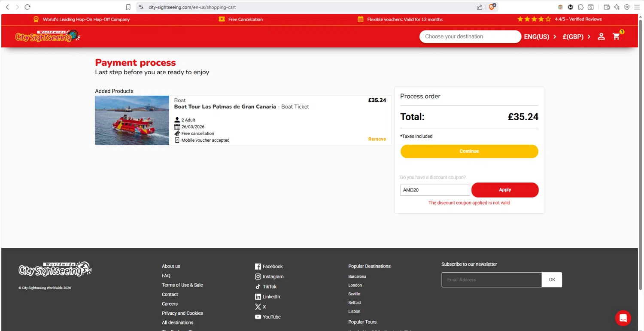Reload the page with the refresh icon

pos(27,7)
